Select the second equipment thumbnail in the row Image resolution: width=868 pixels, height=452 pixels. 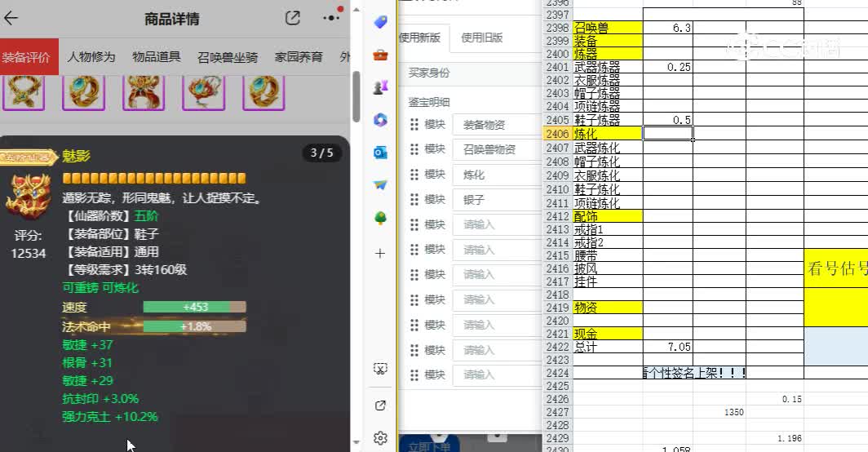point(83,92)
